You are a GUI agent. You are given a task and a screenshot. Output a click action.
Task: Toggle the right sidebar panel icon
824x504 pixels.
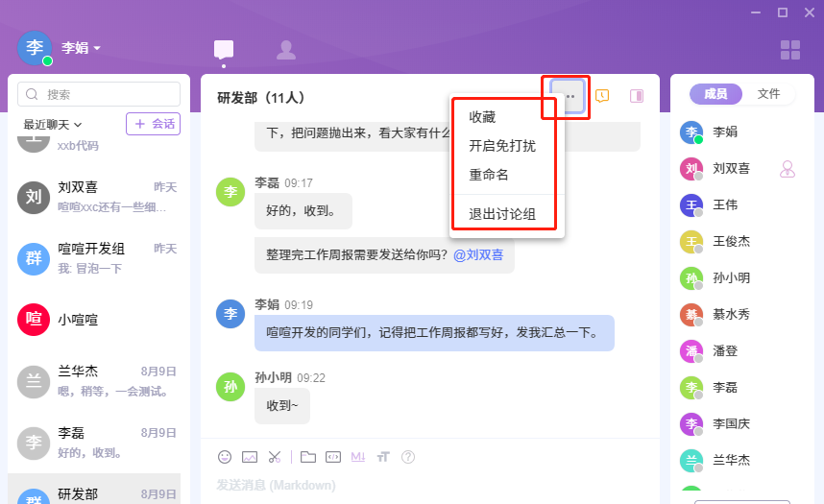tap(636, 96)
